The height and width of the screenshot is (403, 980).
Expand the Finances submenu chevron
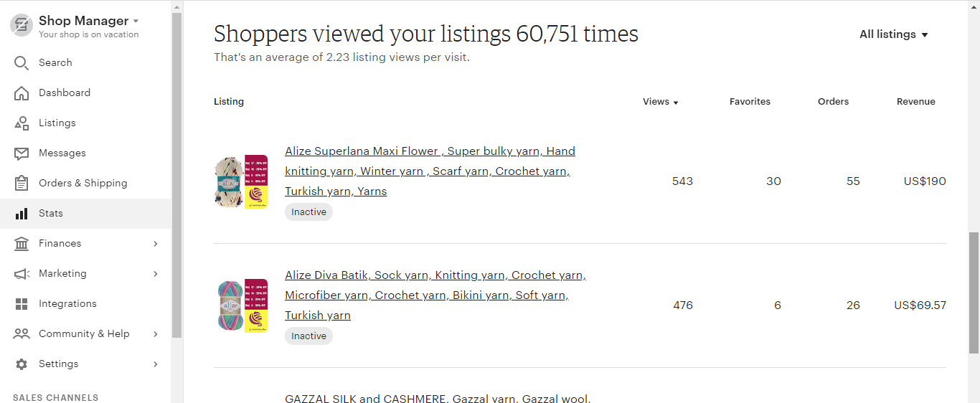(x=156, y=244)
